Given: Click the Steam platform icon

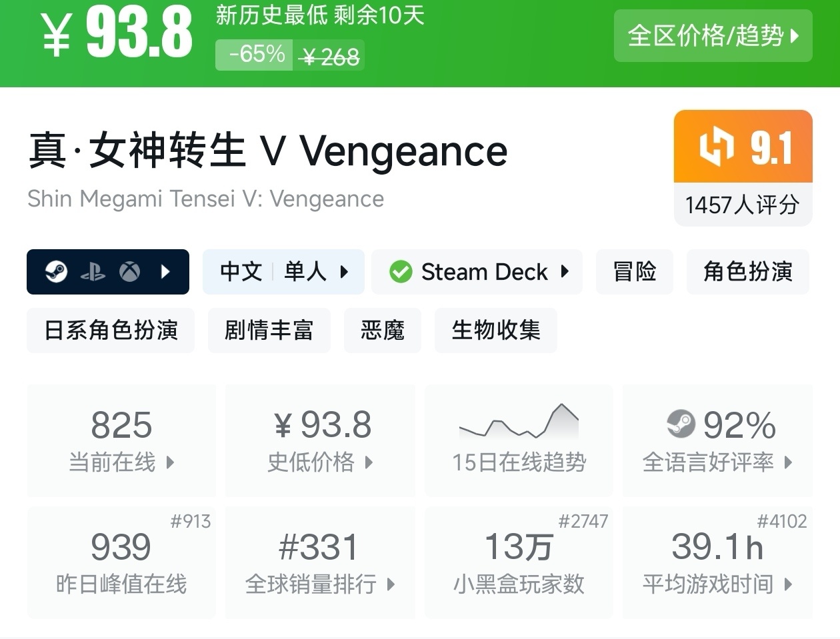Looking at the screenshot, I should point(56,272).
